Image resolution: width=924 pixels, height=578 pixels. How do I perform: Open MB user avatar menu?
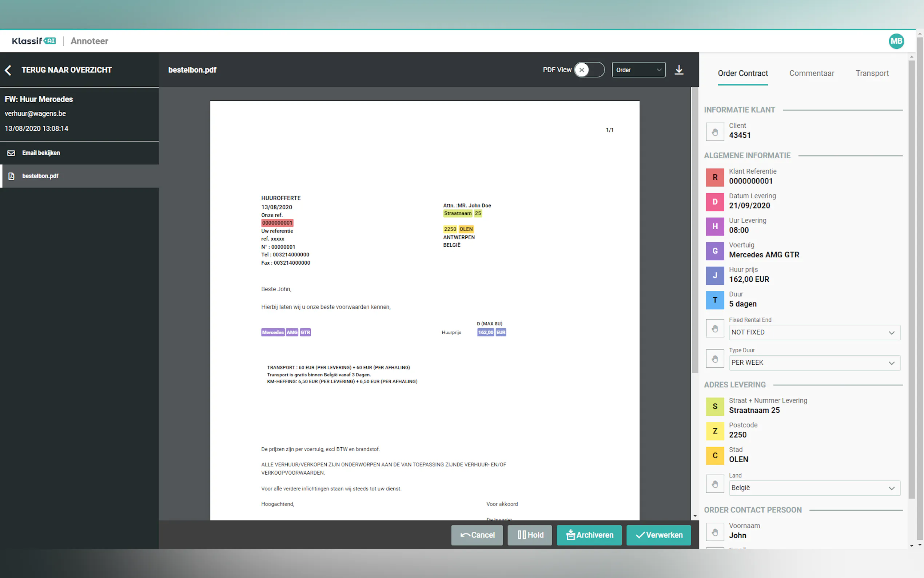click(896, 41)
